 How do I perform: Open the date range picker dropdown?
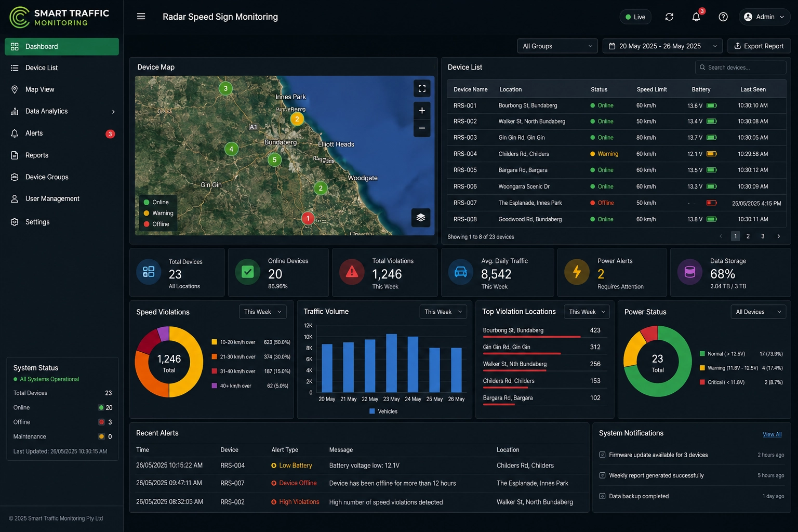[662, 46]
